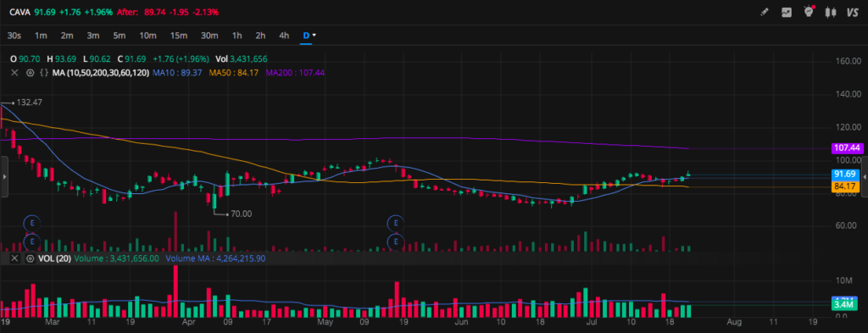Switch to 2m interval
The image size is (868, 333).
point(67,36)
